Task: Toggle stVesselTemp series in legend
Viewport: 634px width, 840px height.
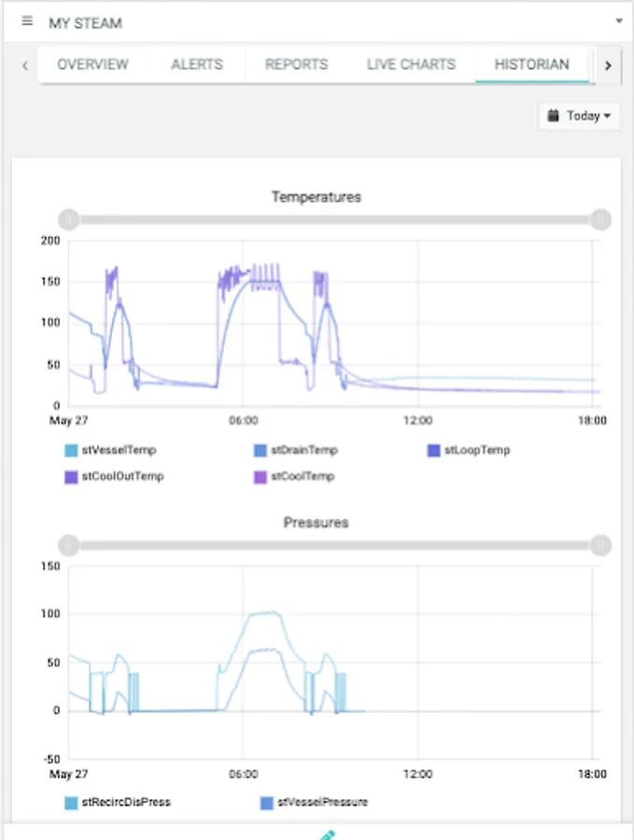Action: [x=110, y=450]
